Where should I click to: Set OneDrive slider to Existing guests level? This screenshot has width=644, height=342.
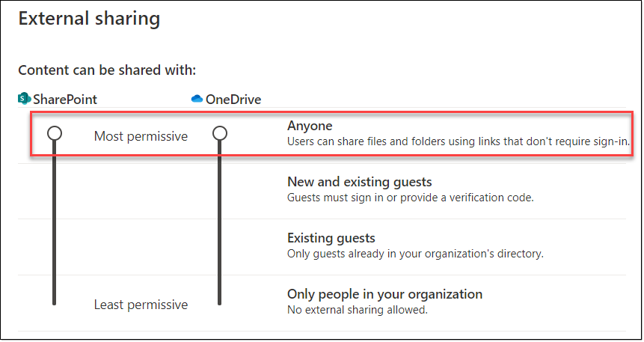tap(219, 245)
